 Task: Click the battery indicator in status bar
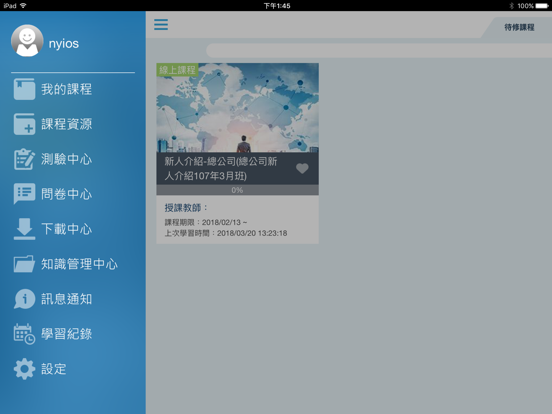coord(542,6)
